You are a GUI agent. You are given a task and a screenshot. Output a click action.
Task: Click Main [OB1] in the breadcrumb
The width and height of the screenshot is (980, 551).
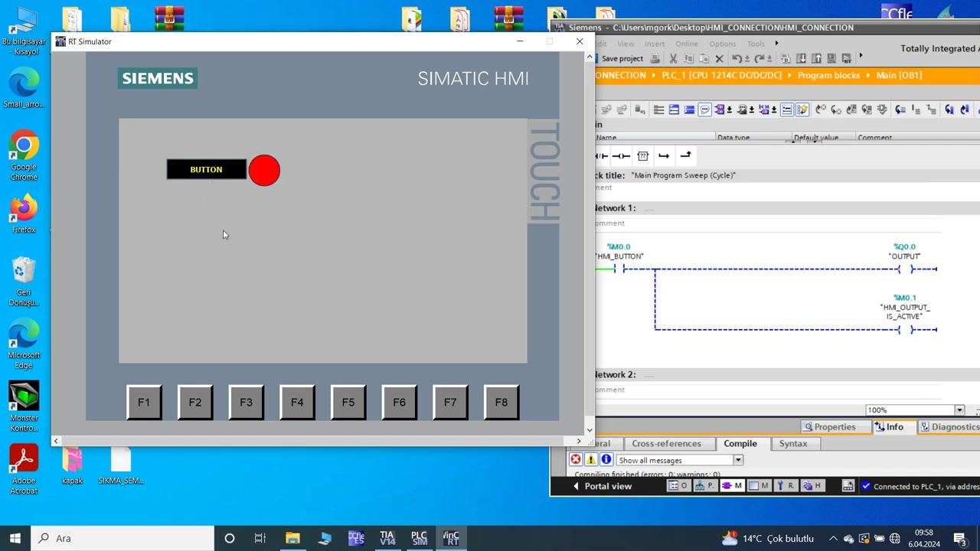click(899, 75)
